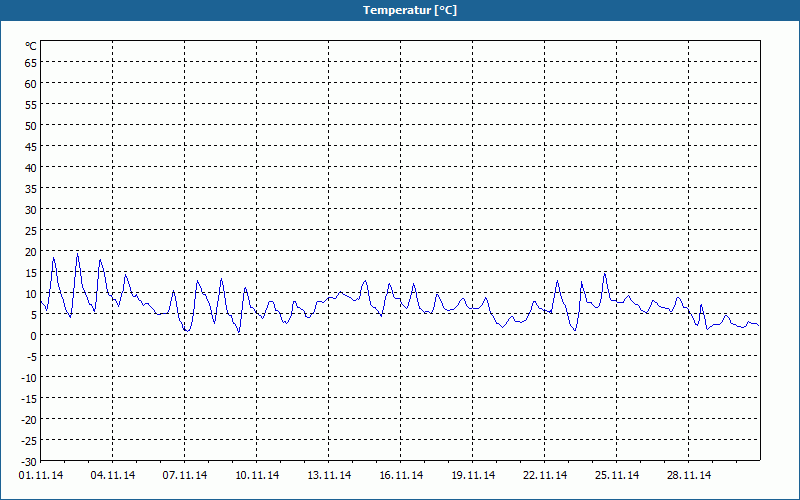
Task: Click the -20 value on the y-axis
Action: 29,420
